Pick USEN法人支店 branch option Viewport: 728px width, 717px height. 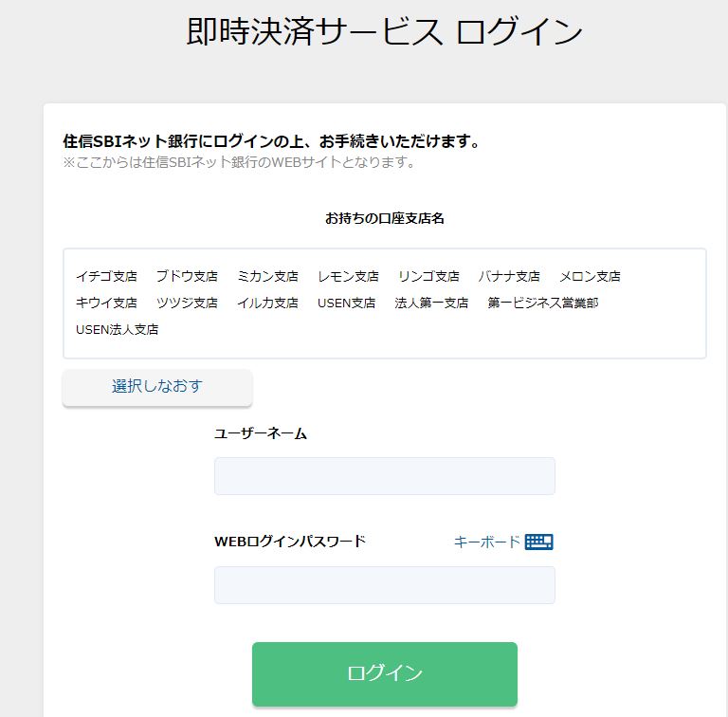pyautogui.click(x=117, y=329)
